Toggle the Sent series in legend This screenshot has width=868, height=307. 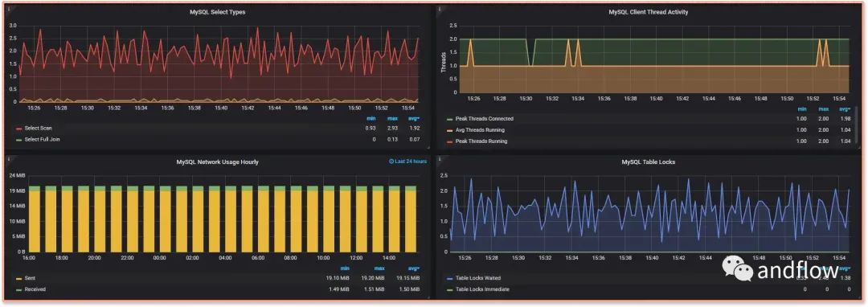30,278
